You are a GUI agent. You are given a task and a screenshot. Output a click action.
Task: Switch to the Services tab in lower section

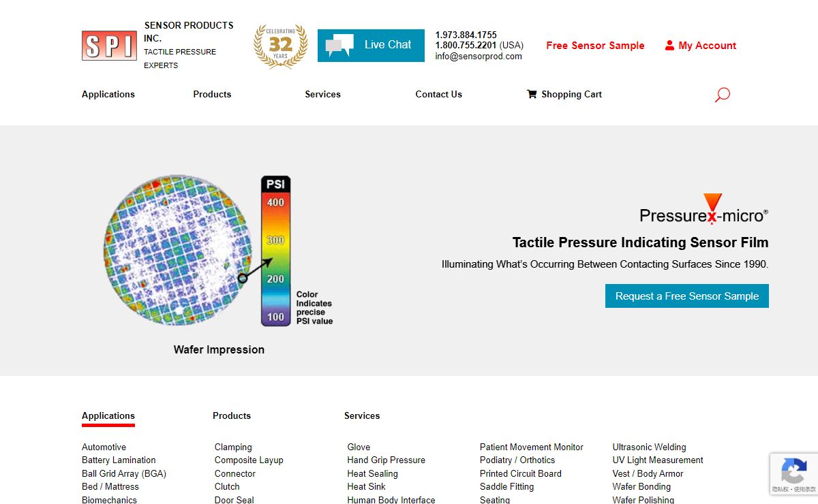coord(362,416)
